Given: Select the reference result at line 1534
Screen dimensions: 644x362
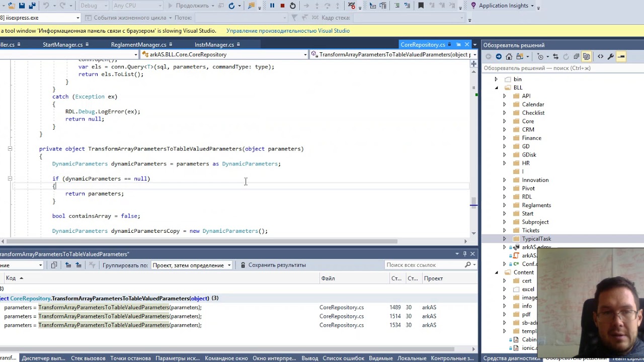Looking at the screenshot, I should (x=238, y=325).
